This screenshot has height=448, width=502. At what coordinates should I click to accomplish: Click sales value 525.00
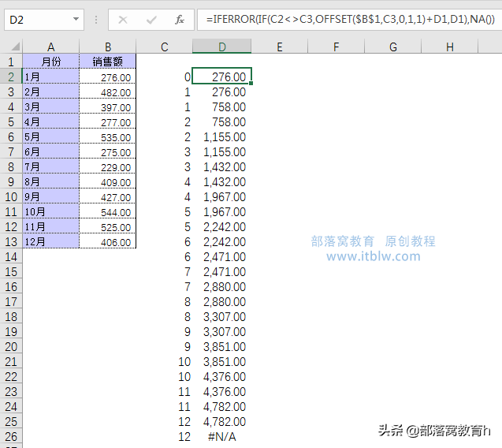point(107,227)
